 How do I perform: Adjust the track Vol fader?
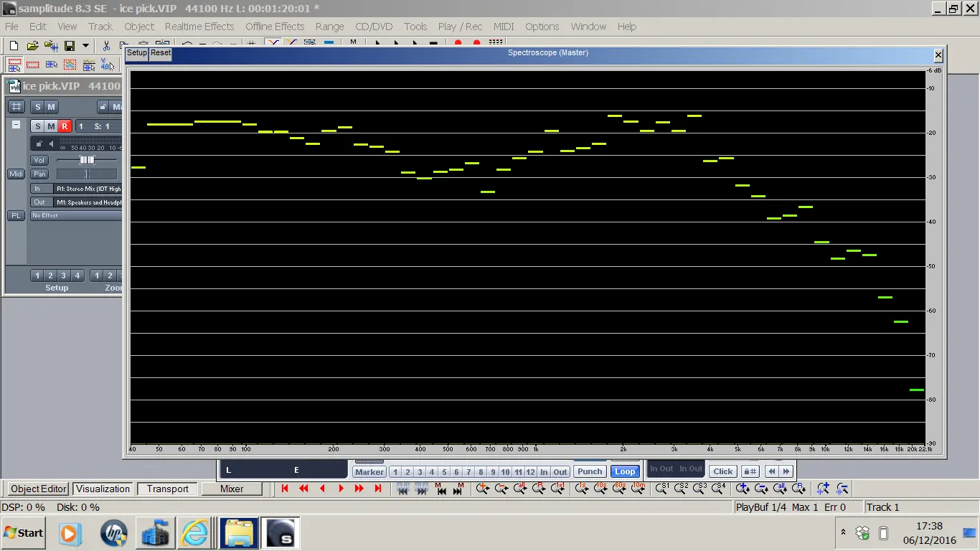pos(87,160)
